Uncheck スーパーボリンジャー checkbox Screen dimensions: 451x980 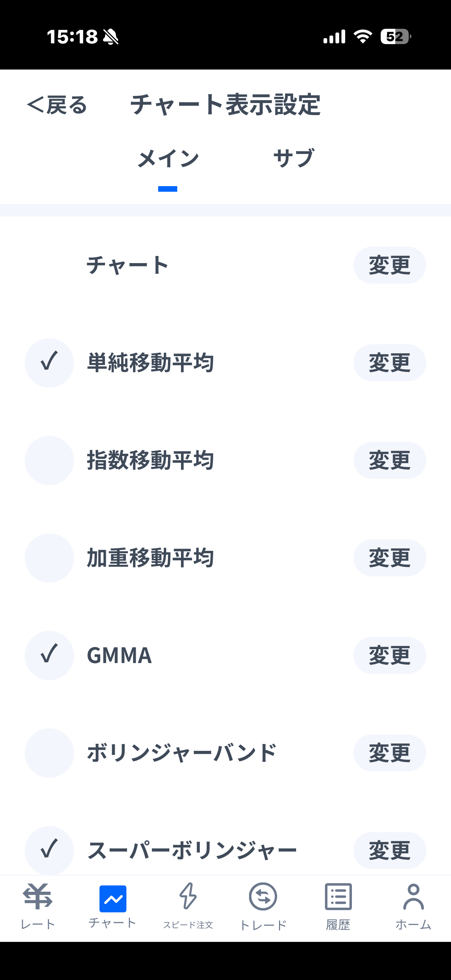(49, 851)
